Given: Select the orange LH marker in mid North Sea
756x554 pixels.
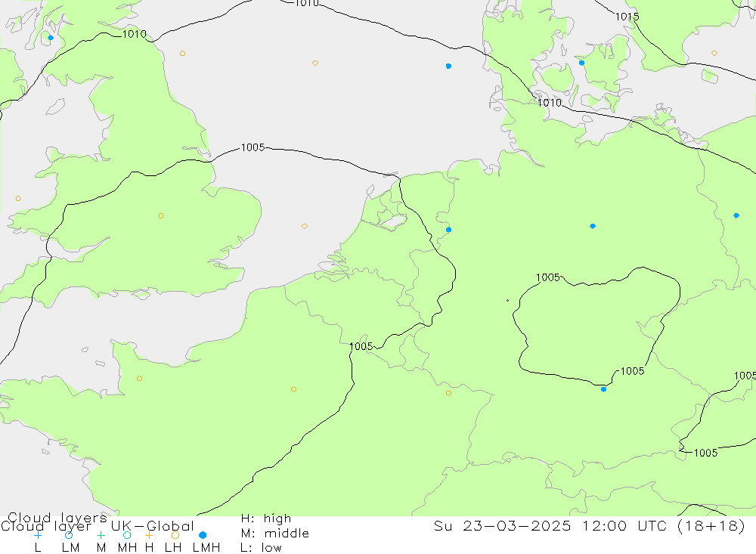Looking at the screenshot, I should point(314,63).
